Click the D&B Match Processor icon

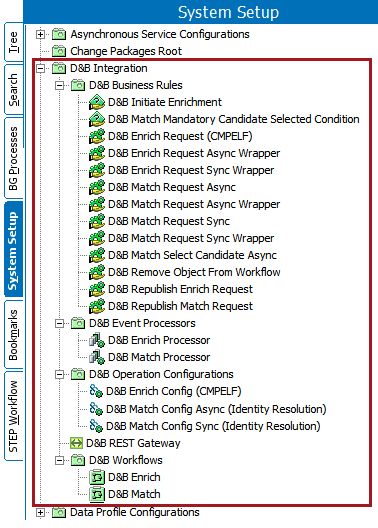coord(97,357)
